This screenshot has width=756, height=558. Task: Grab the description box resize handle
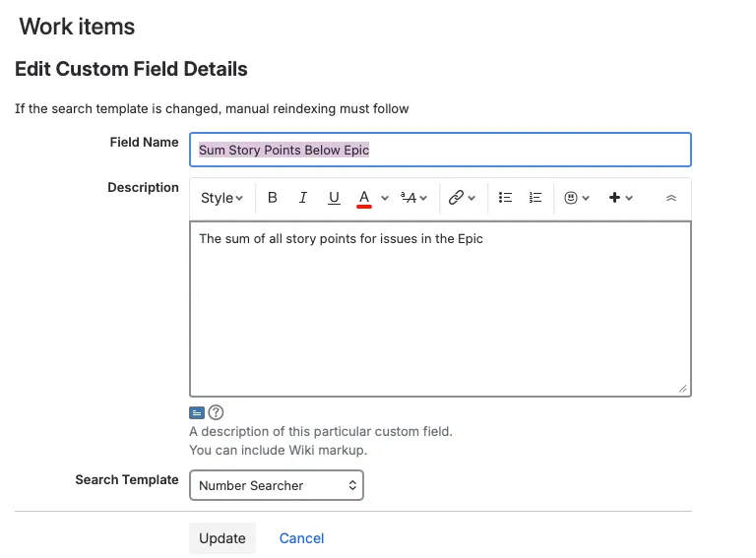click(683, 389)
